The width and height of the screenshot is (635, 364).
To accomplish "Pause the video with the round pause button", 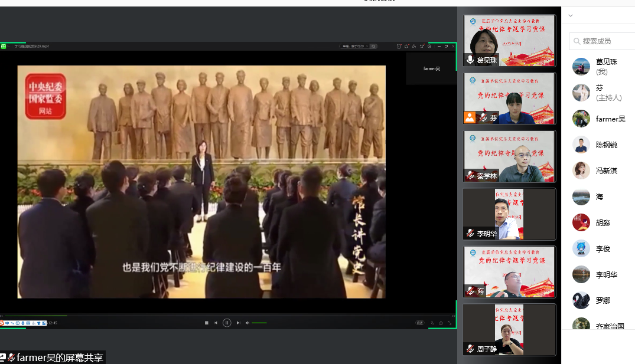I will click(x=227, y=323).
